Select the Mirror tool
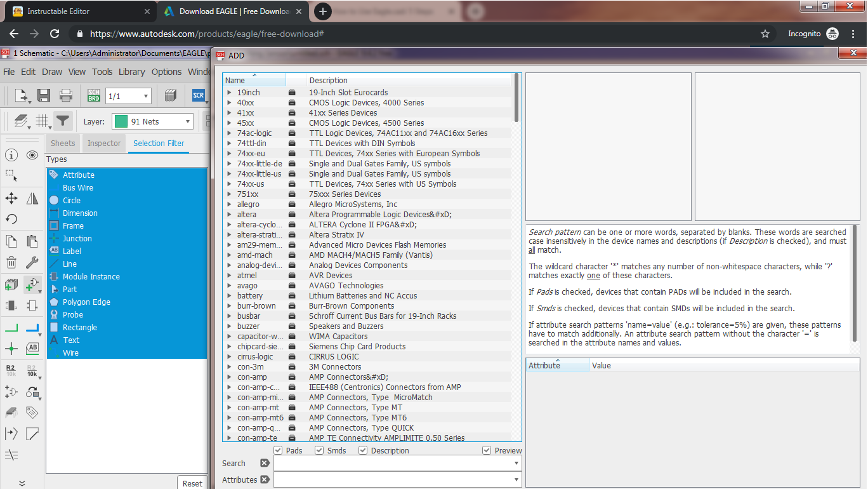Image resolution: width=868 pixels, height=489 pixels. tap(32, 198)
